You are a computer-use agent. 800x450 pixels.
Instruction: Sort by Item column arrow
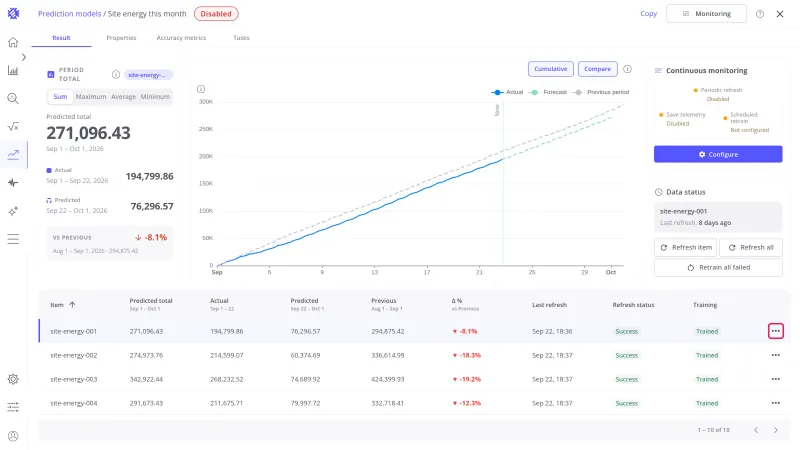click(72, 305)
